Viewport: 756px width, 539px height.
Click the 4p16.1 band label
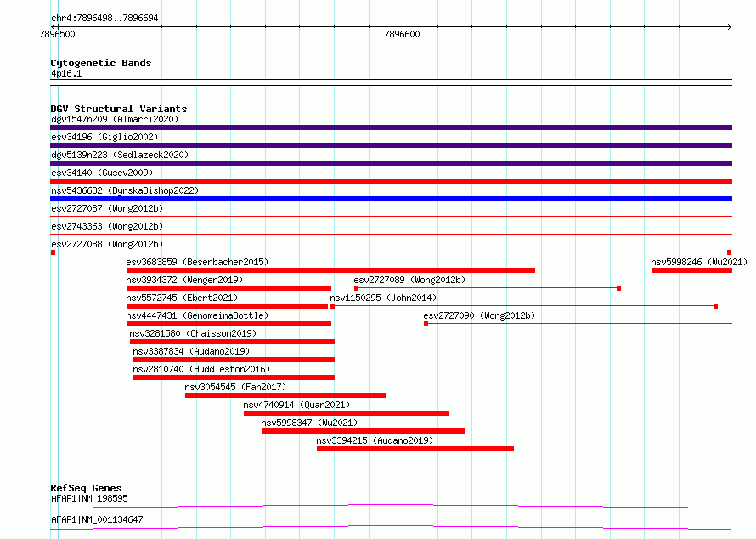point(66,73)
